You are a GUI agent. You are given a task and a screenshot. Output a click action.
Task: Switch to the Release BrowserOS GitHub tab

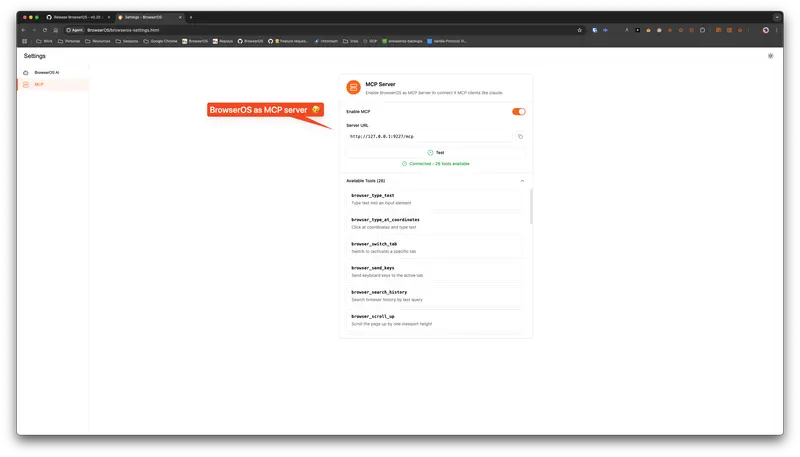point(78,17)
